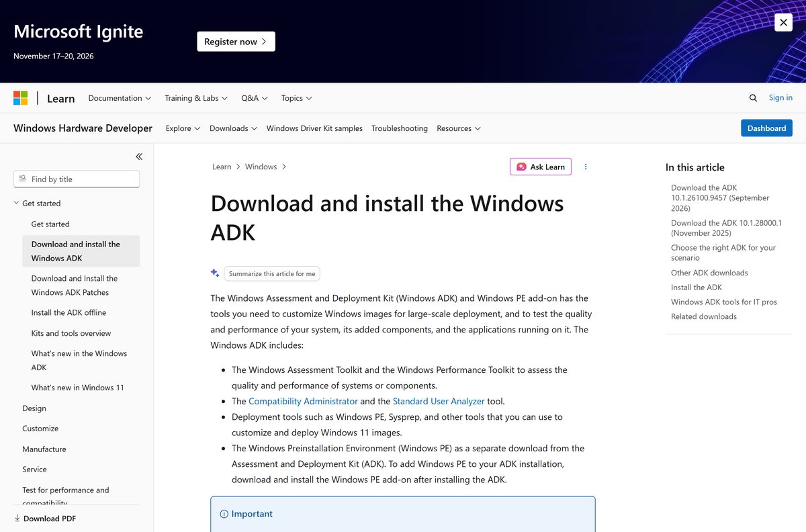Open the search magnifier icon
Image resolution: width=806 pixels, height=532 pixels.
pyautogui.click(x=753, y=98)
